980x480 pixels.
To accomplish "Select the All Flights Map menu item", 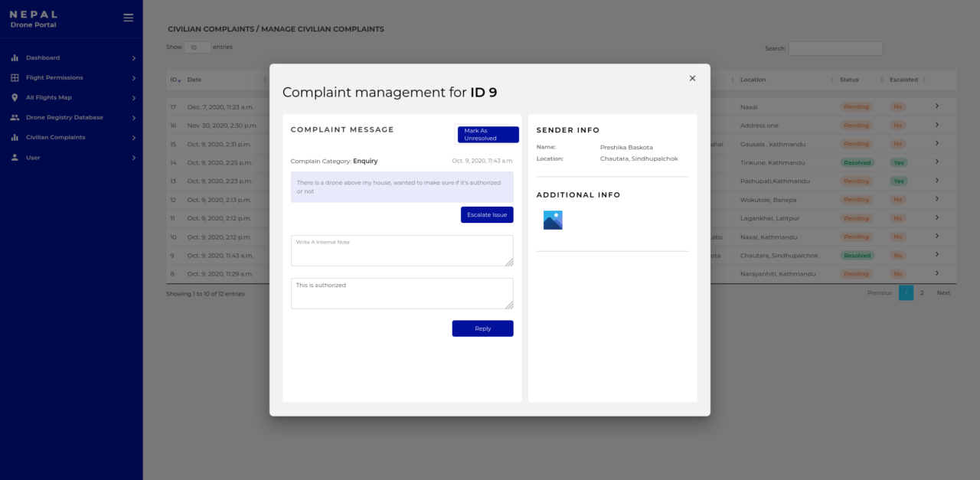I will pyautogui.click(x=49, y=98).
